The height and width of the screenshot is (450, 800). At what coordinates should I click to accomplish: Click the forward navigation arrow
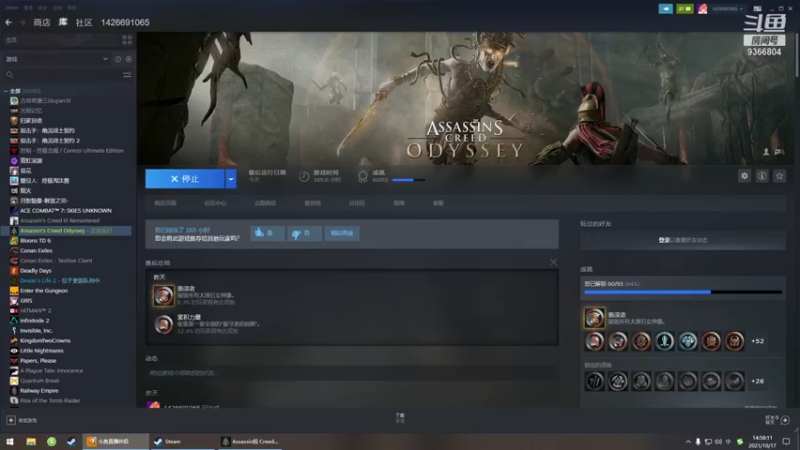22,22
